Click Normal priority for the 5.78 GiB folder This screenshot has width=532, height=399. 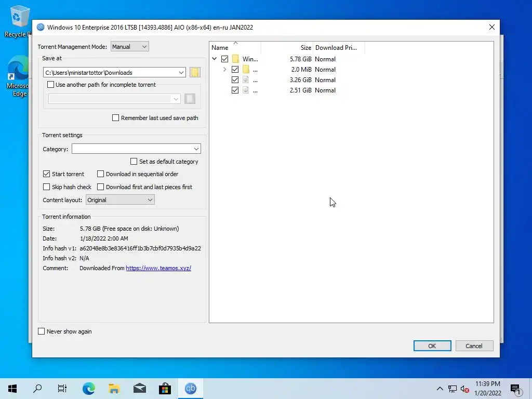coord(325,59)
